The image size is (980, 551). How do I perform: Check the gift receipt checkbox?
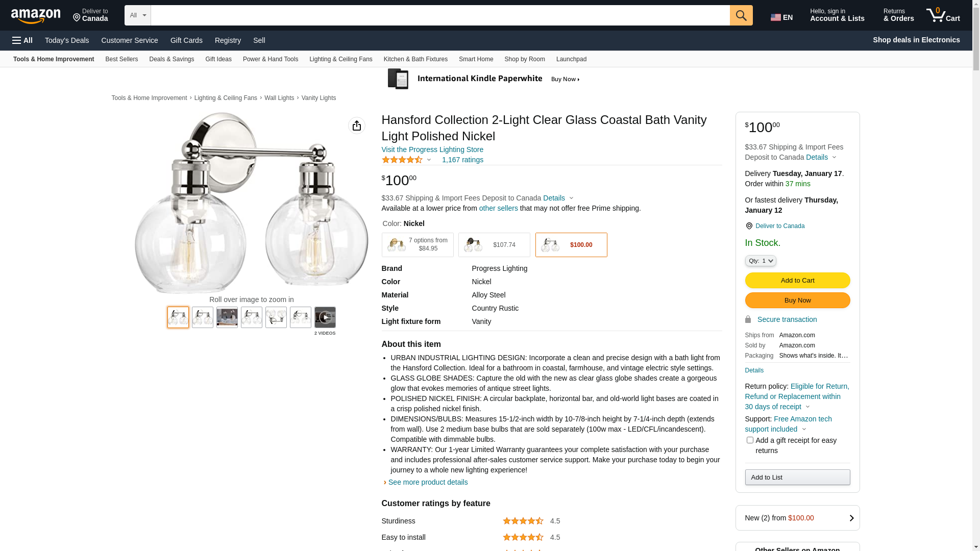pyautogui.click(x=750, y=440)
